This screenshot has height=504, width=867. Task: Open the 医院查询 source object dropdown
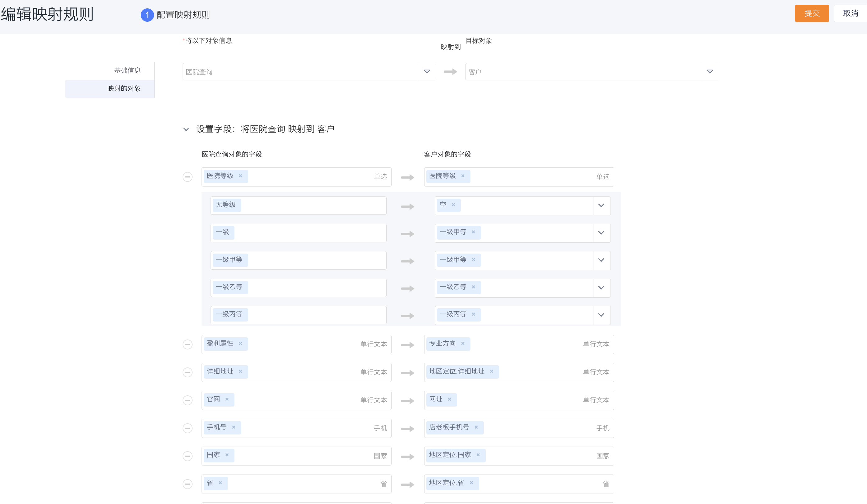click(x=427, y=71)
